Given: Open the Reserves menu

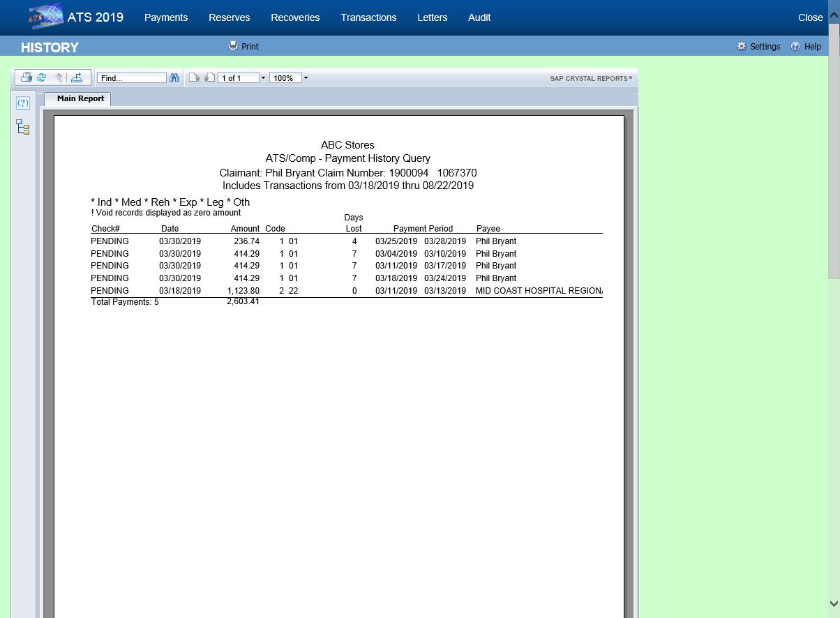Looking at the screenshot, I should tap(229, 17).
